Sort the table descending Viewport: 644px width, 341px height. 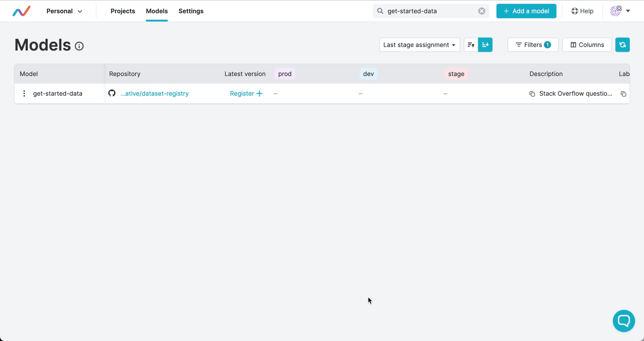pyautogui.click(x=485, y=45)
